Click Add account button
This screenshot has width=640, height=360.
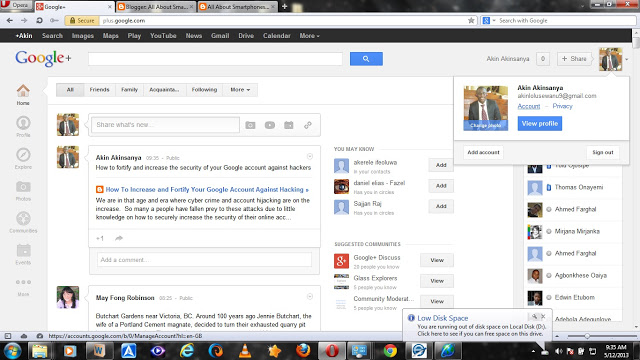click(483, 152)
